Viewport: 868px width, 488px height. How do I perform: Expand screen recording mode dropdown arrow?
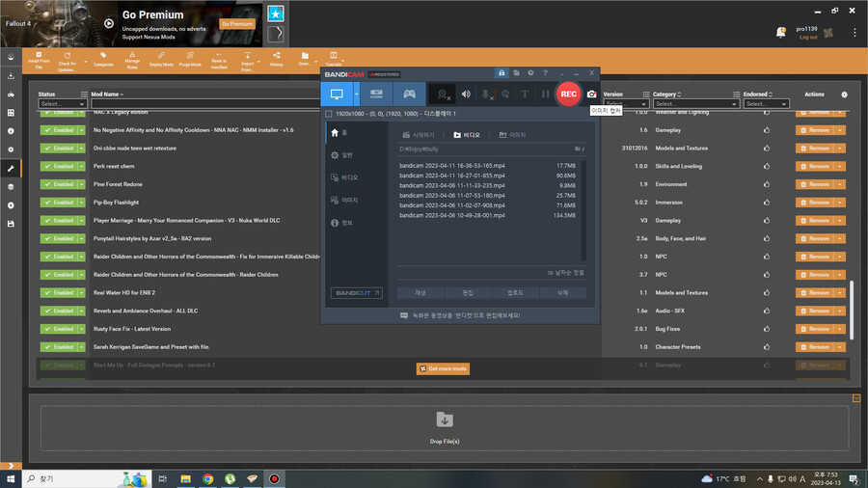point(357,94)
